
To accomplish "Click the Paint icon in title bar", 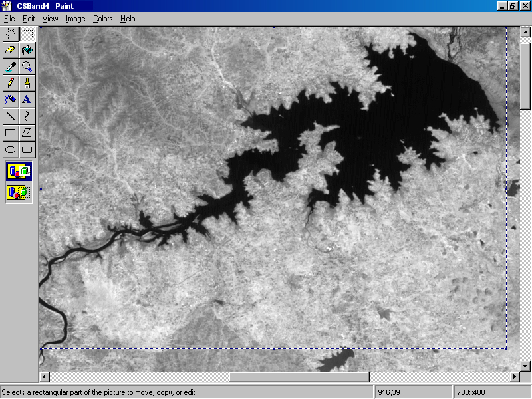I will [7, 6].
